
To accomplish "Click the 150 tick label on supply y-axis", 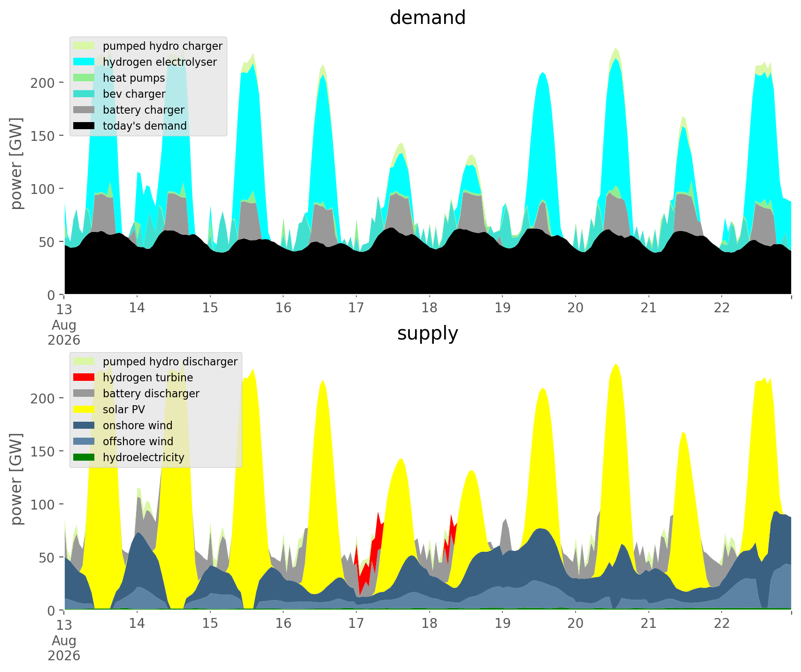I will click(42, 451).
